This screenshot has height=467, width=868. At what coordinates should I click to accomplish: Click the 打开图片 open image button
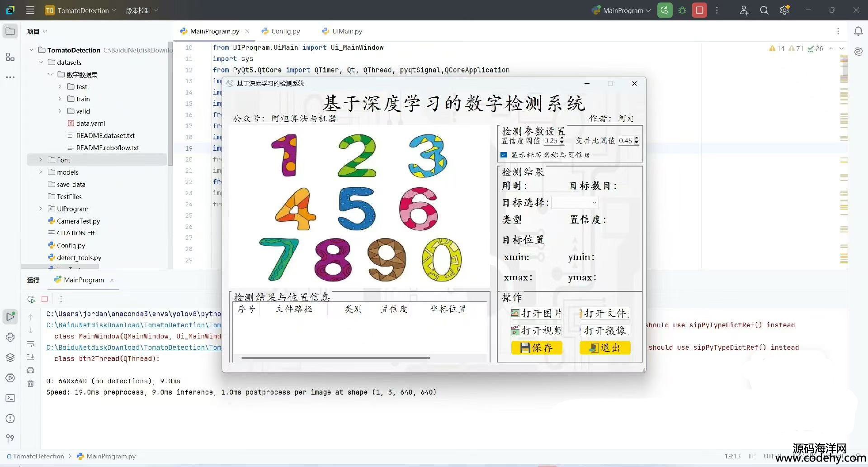537,314
